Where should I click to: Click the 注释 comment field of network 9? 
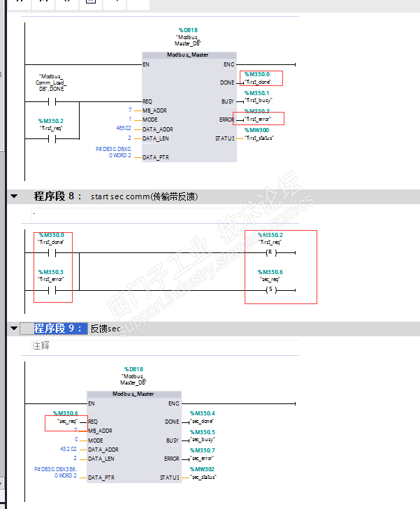tap(165, 345)
